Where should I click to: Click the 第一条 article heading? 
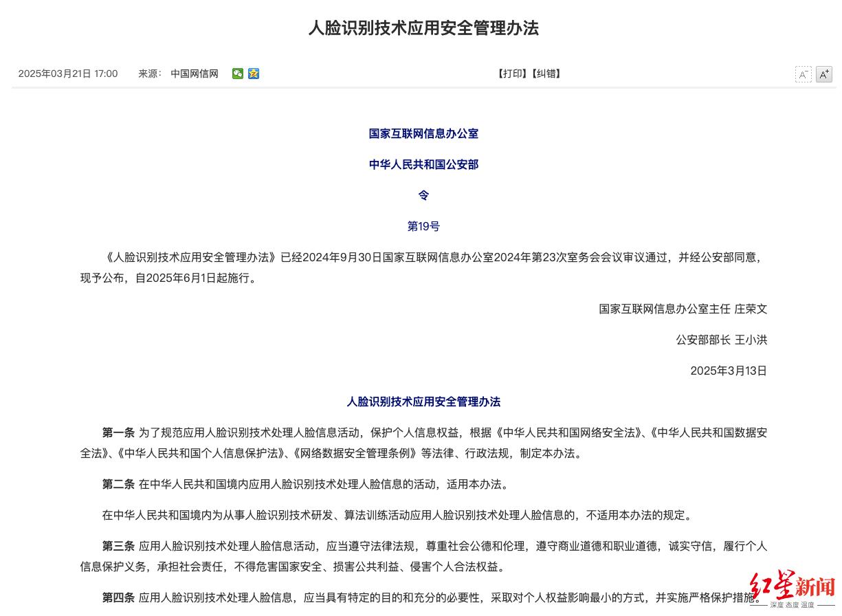click(118, 432)
